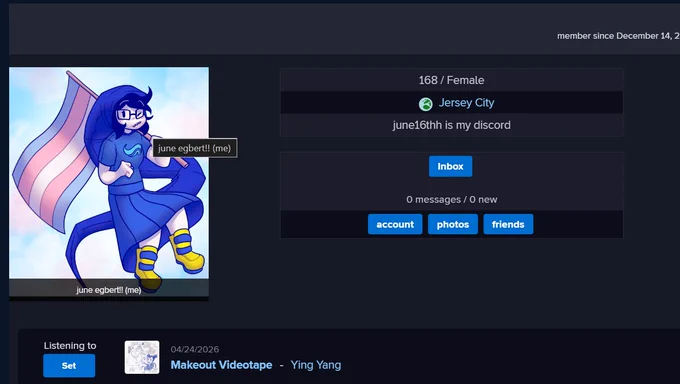Image resolution: width=680 pixels, height=384 pixels.
Task: Click the 'member since December 14' text
Action: tap(618, 36)
